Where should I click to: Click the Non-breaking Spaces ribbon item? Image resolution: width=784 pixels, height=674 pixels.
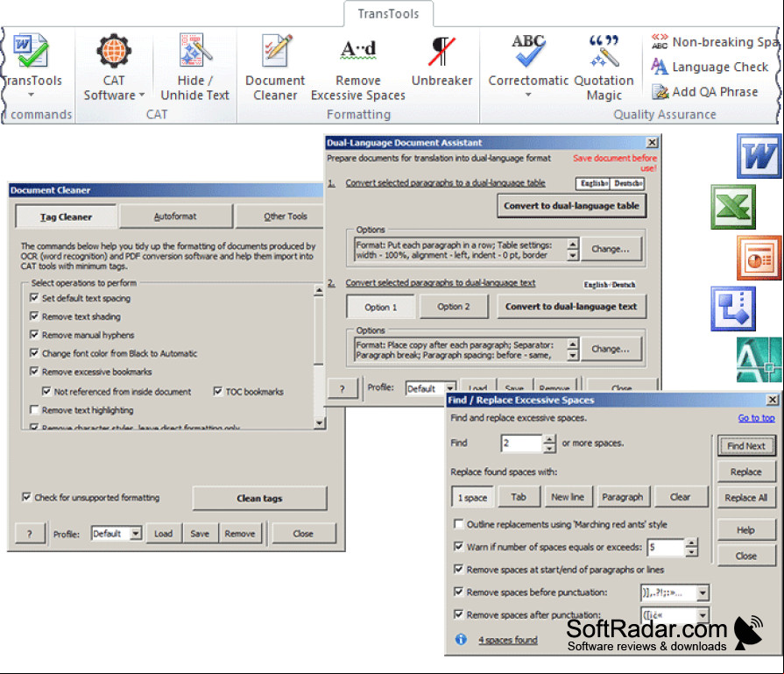click(715, 42)
